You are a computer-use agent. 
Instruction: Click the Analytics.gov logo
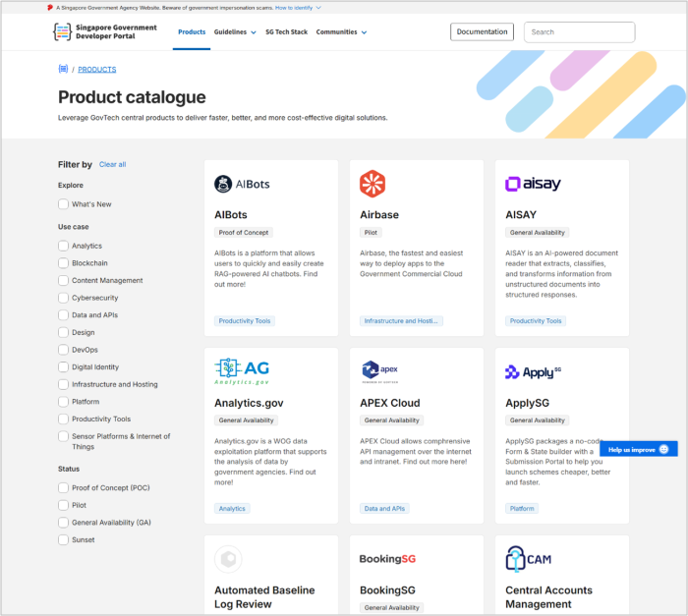[x=242, y=370]
